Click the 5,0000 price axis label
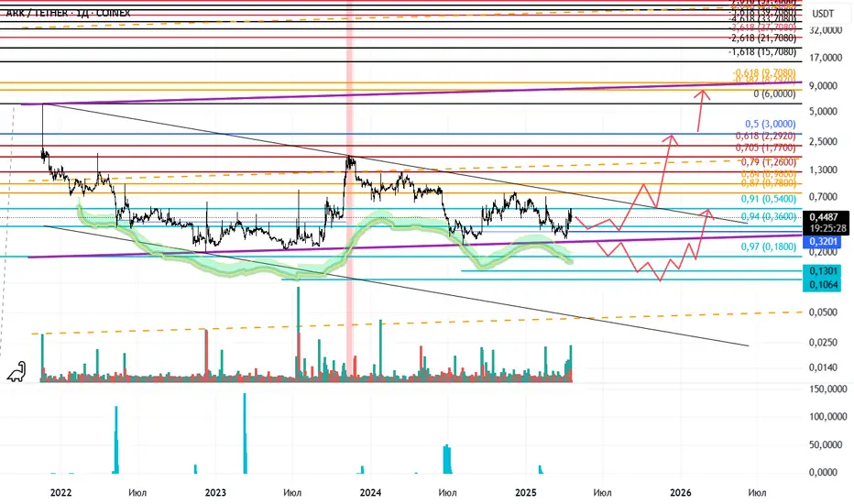 pos(823,112)
